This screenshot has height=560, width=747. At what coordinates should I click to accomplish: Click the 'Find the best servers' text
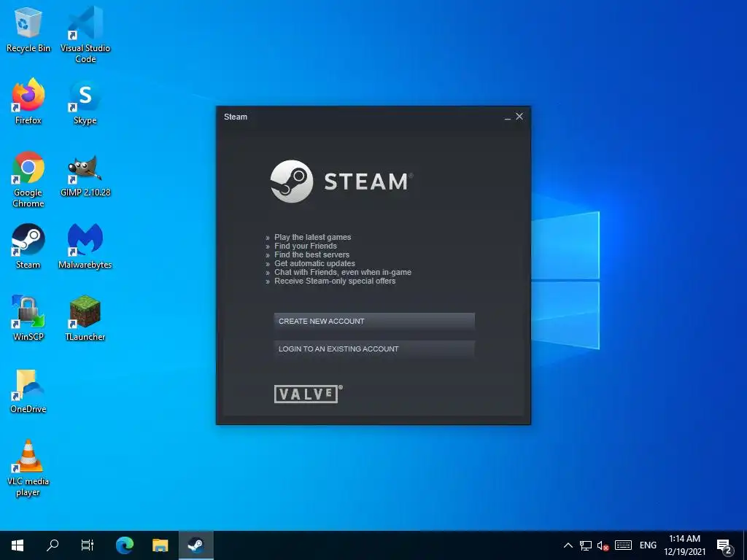pos(311,254)
